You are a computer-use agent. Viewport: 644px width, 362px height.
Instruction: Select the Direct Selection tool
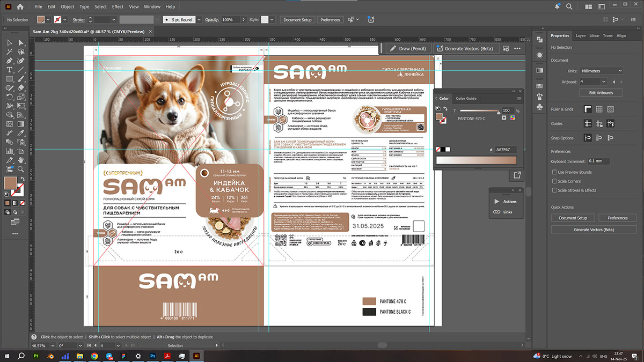click(20, 42)
